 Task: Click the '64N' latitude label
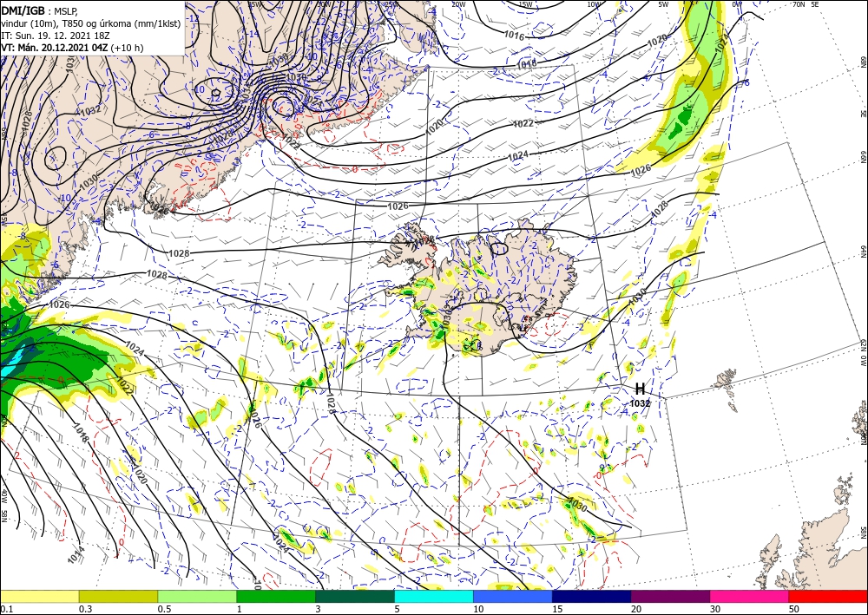coord(864,251)
